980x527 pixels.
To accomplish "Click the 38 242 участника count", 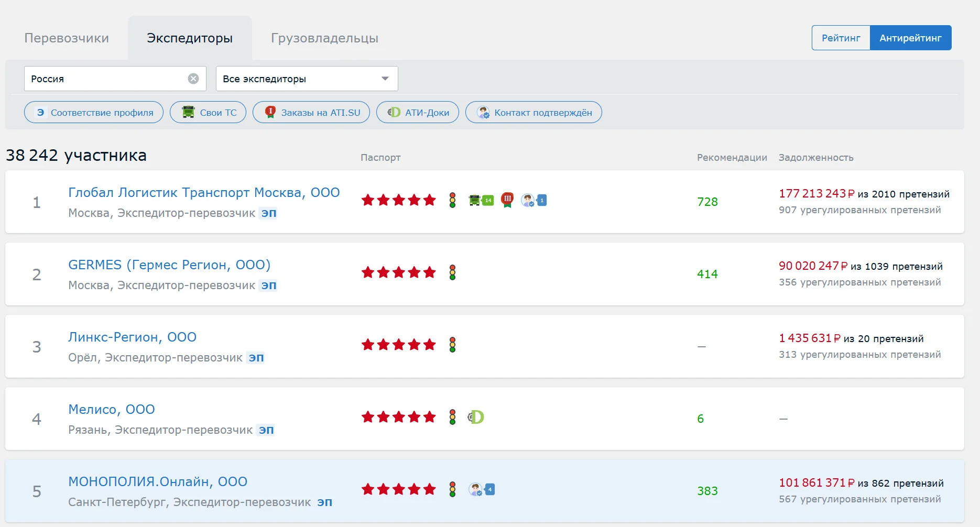I will coord(76,156).
